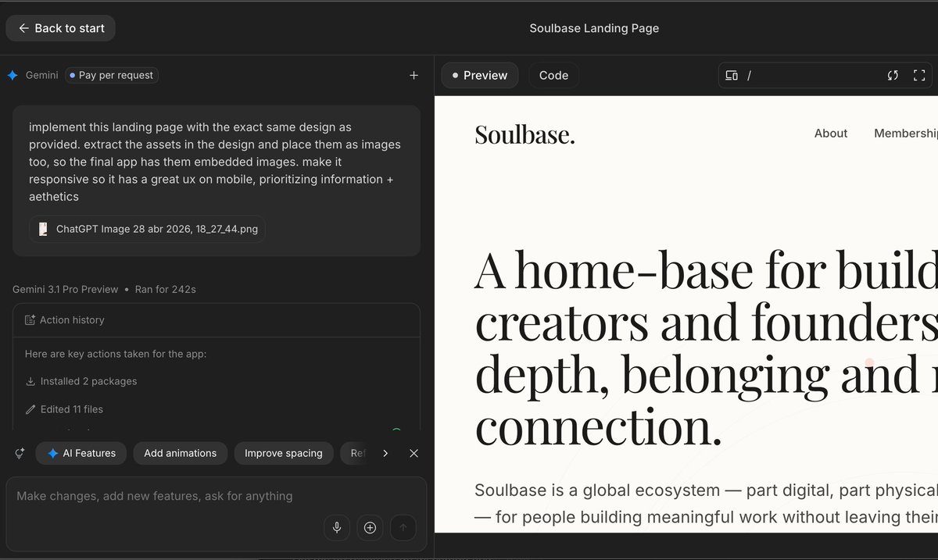Click Soulbase logo in preview
This screenshot has width=938, height=560.
coord(524,134)
